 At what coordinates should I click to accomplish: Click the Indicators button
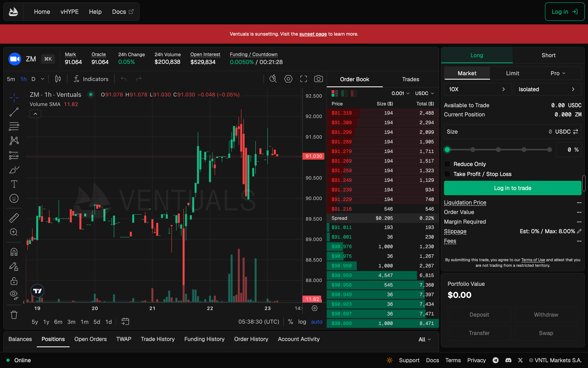(91, 79)
